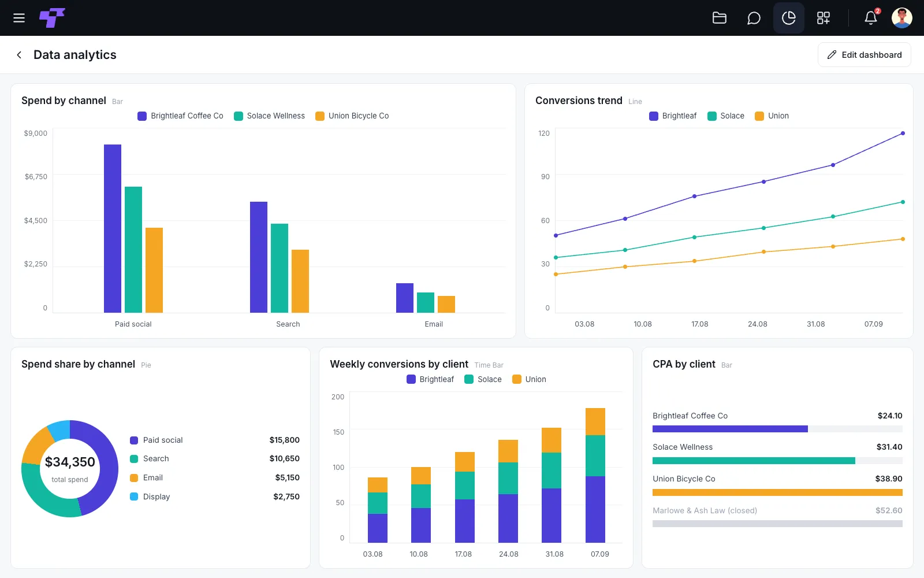Click the Edit dashboard button
Viewport: 924px width, 578px height.
coord(865,55)
